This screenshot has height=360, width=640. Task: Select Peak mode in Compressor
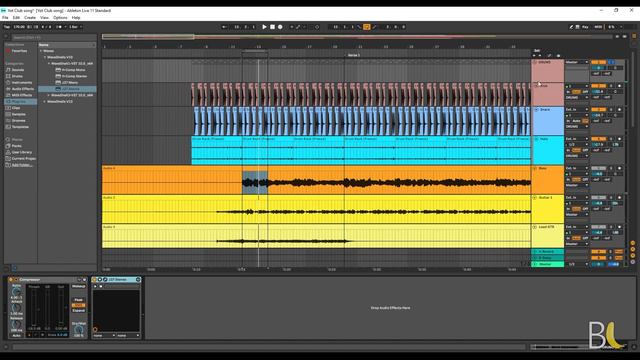pos(78,300)
